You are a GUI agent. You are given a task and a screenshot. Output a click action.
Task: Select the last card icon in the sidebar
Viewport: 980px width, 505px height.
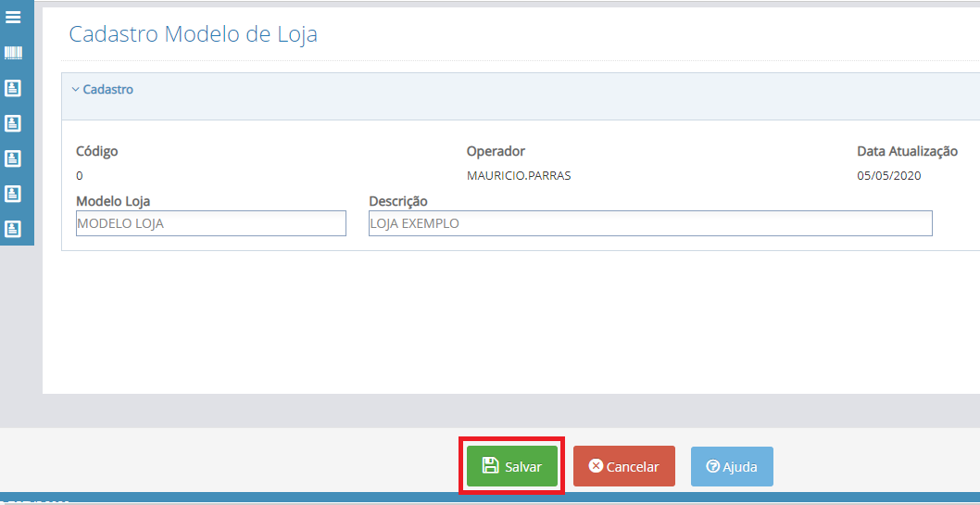click(x=13, y=229)
